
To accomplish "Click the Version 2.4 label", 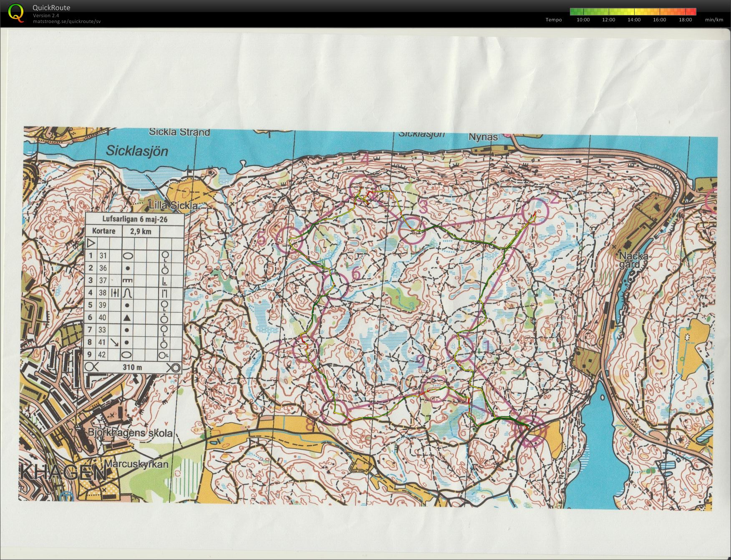I will click(x=46, y=15).
